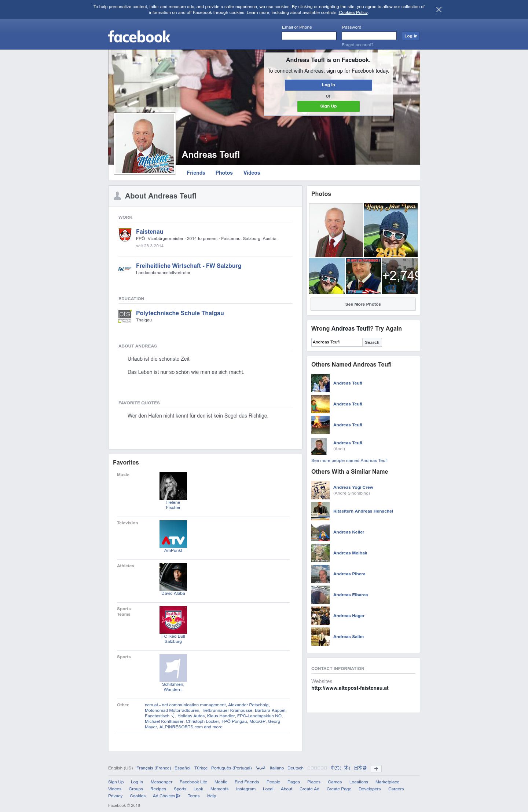Image resolution: width=528 pixels, height=812 pixels.
Task: Open the Instagram footer link
Action: point(246,789)
